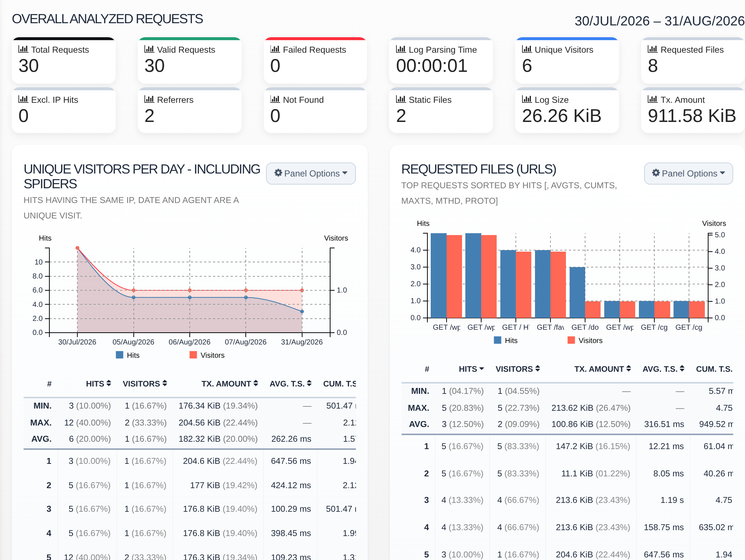This screenshot has width=745, height=560.
Task: Click the Overall Analyzed Requests heading
Action: pos(107,19)
